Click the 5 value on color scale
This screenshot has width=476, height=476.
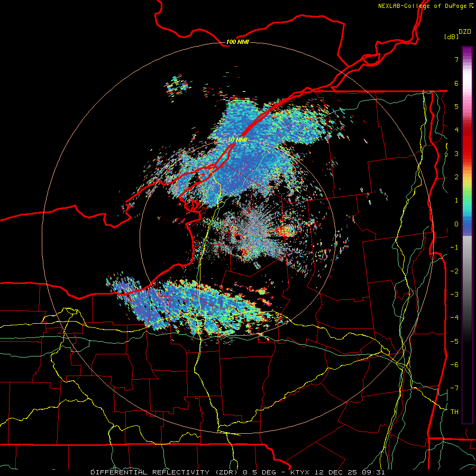coord(456,106)
